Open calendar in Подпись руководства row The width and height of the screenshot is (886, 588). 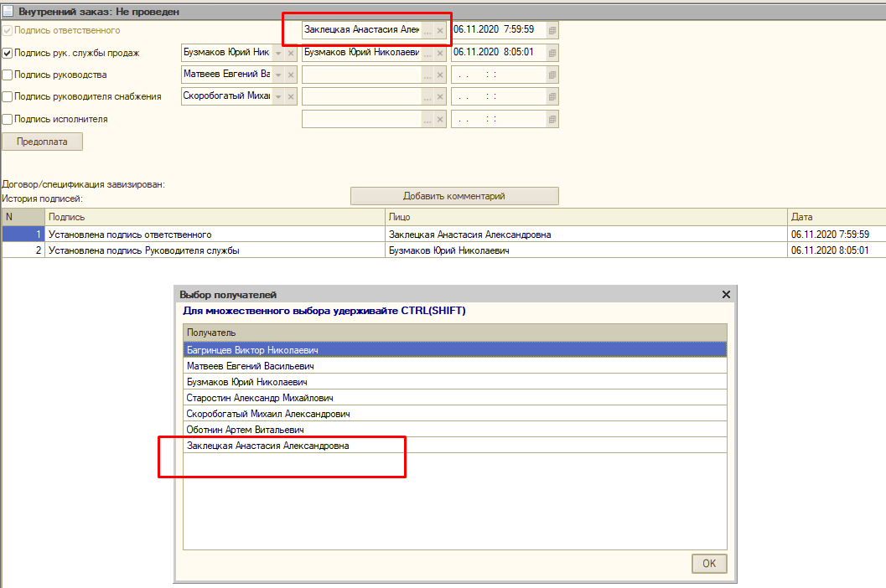pos(552,75)
